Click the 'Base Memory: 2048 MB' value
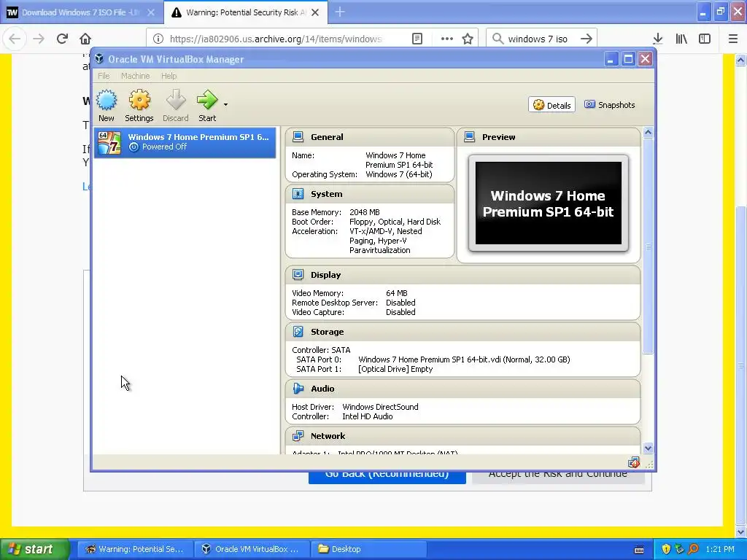Image resolution: width=747 pixels, height=560 pixels. (365, 212)
